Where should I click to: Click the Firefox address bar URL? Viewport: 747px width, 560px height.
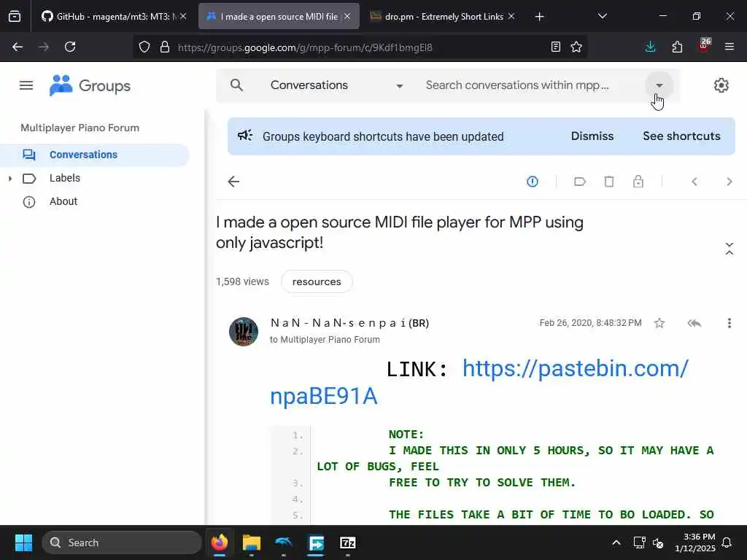click(305, 47)
